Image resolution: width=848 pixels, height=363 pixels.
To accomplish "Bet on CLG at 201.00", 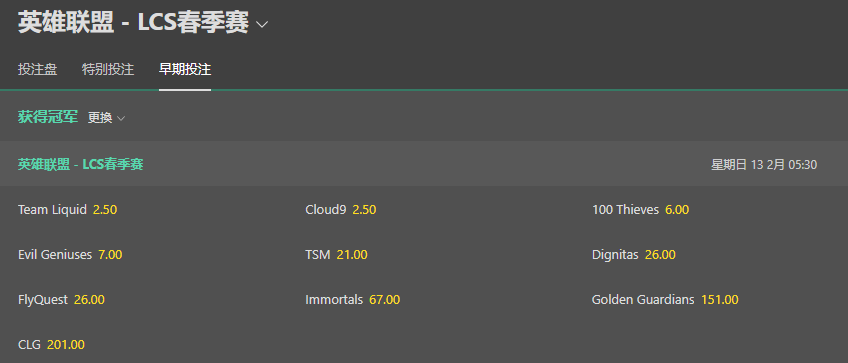I will [51, 345].
